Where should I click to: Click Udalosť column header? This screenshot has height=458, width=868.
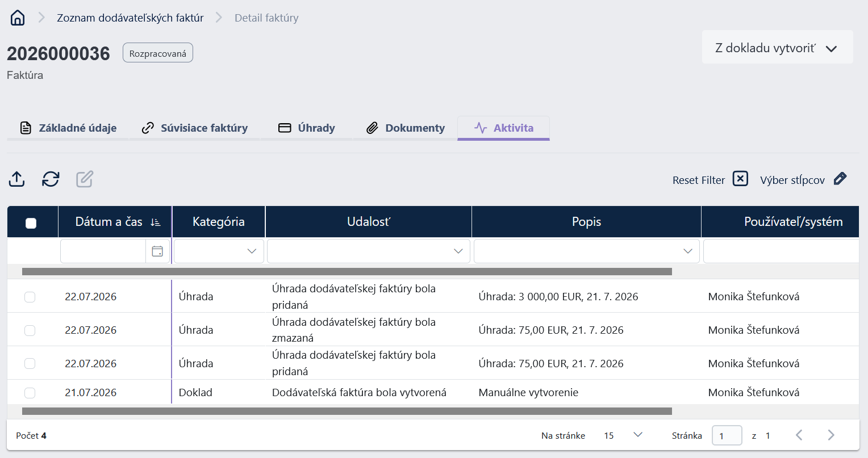pyautogui.click(x=369, y=222)
